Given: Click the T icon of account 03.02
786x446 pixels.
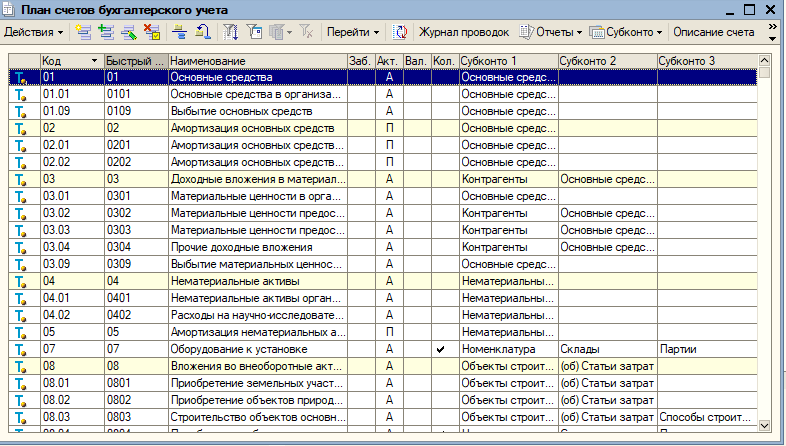Looking at the screenshot, I should click(x=21, y=214).
